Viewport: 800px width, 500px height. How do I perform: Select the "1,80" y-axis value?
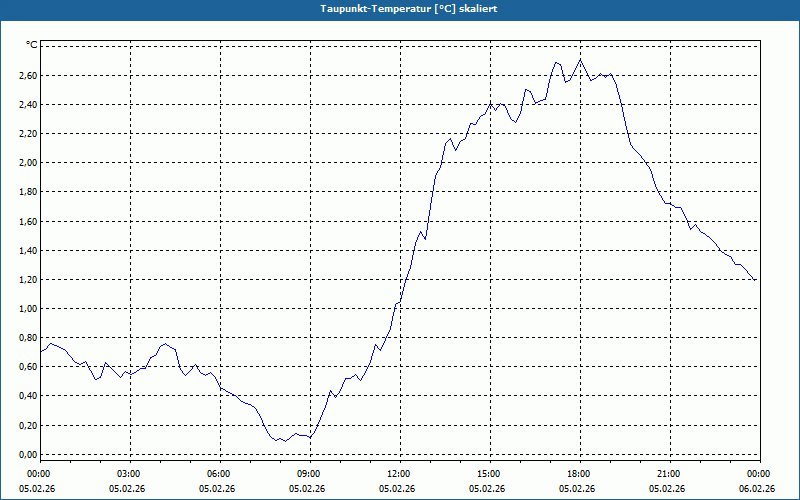click(x=29, y=192)
